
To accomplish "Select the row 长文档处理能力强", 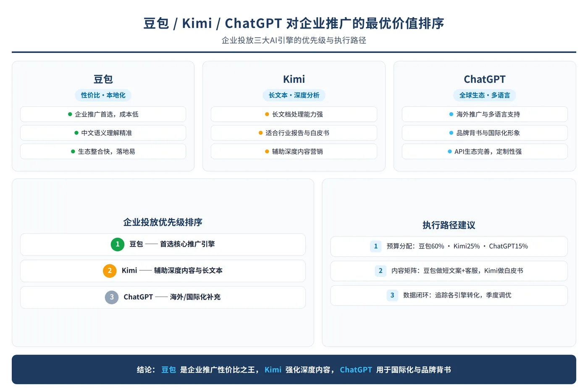I will pos(294,114).
